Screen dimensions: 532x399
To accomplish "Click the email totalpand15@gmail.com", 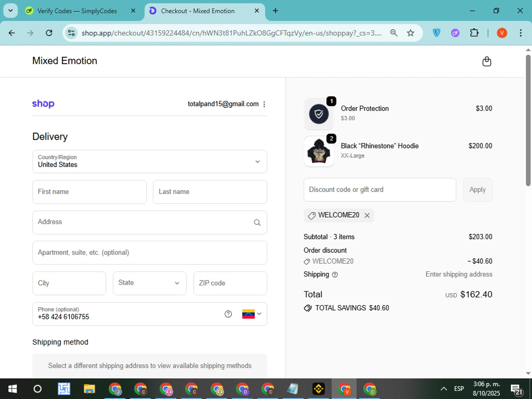I will coord(223,104).
